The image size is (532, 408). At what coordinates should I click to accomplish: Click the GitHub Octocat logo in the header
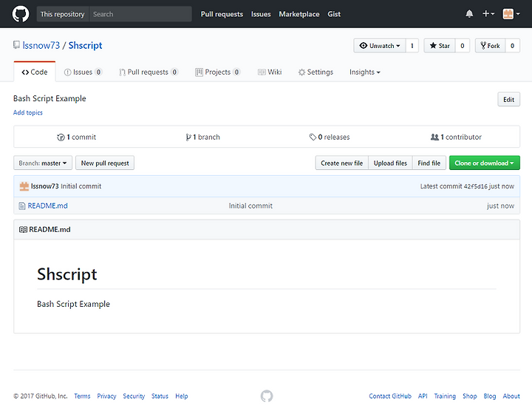point(21,14)
